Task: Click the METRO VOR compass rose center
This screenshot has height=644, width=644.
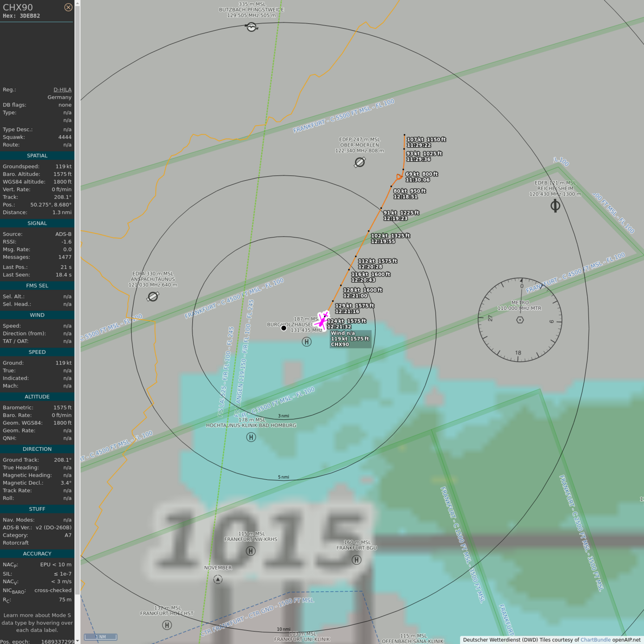Action: (520, 320)
